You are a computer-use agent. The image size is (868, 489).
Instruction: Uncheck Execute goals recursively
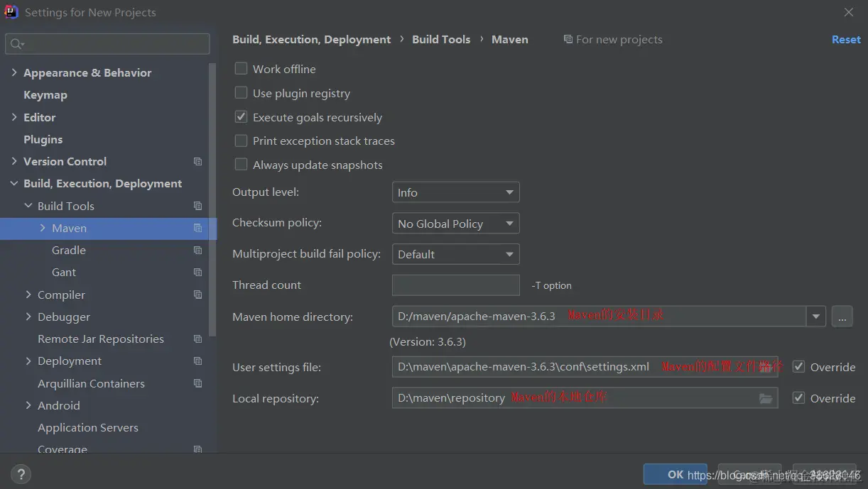click(x=241, y=117)
